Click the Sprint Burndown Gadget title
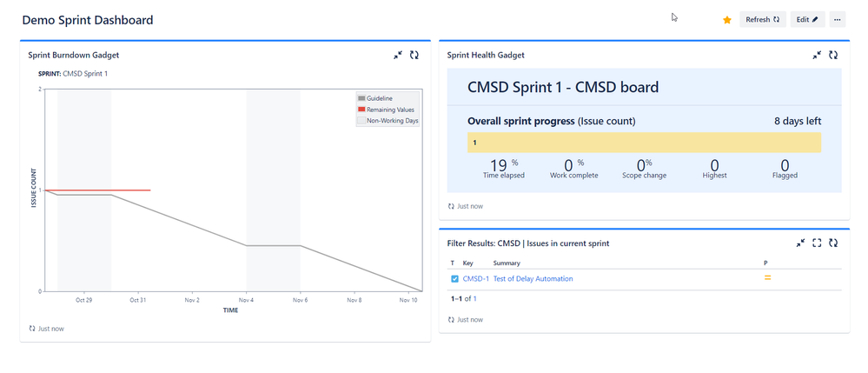The width and height of the screenshot is (868, 373). (x=74, y=55)
